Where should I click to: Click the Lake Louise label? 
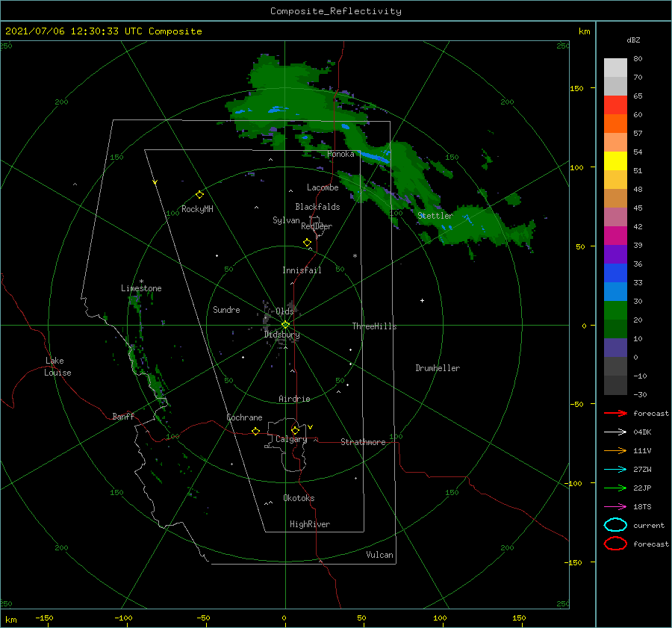point(57,367)
